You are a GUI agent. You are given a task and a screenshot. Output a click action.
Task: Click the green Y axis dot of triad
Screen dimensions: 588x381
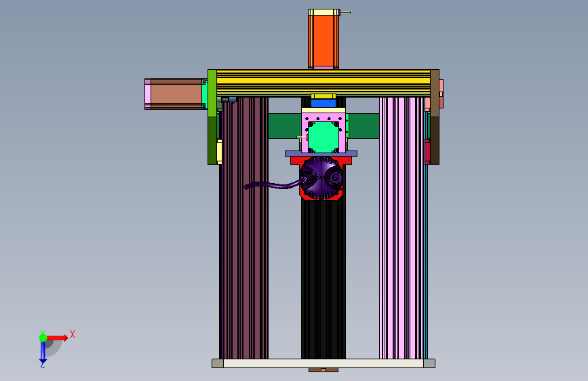[x=43, y=338]
